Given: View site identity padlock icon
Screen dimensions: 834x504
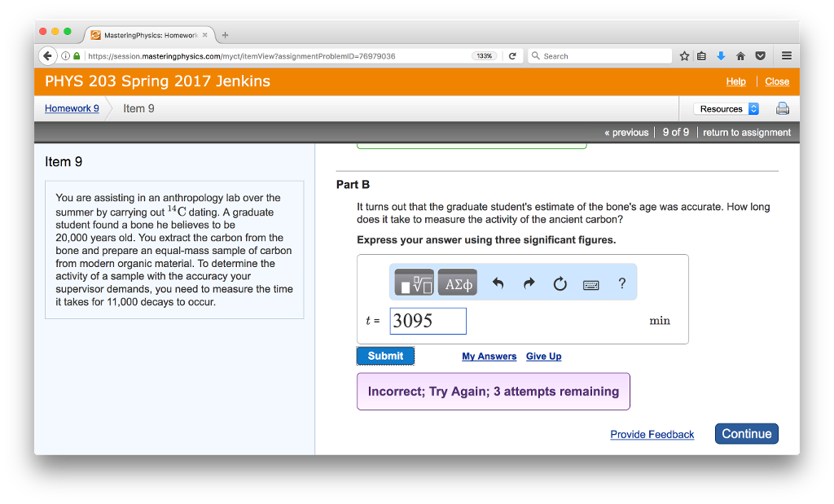Looking at the screenshot, I should pos(77,56).
